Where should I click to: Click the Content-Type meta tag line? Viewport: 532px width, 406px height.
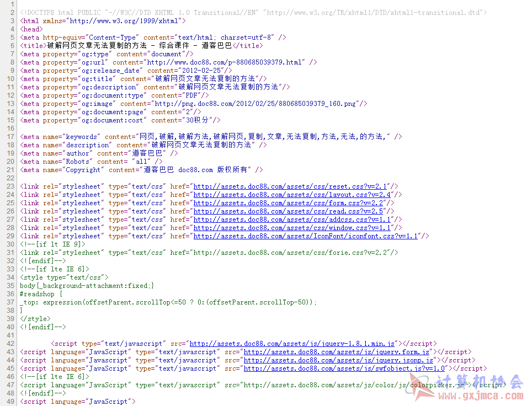[x=153, y=38]
